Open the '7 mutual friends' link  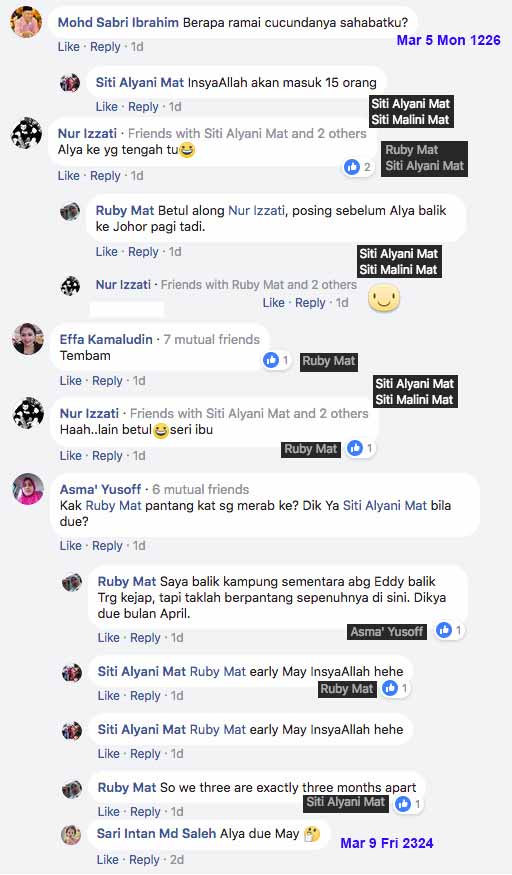click(x=211, y=339)
